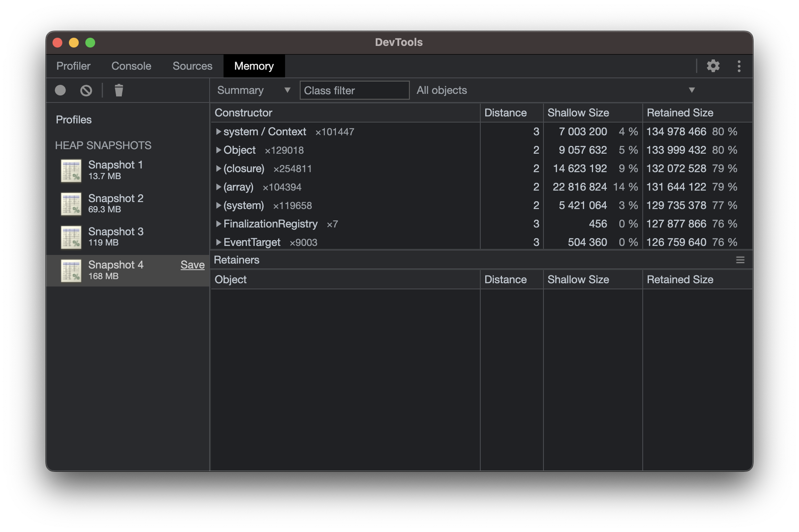Clear all profiles
799x532 pixels.
point(86,90)
